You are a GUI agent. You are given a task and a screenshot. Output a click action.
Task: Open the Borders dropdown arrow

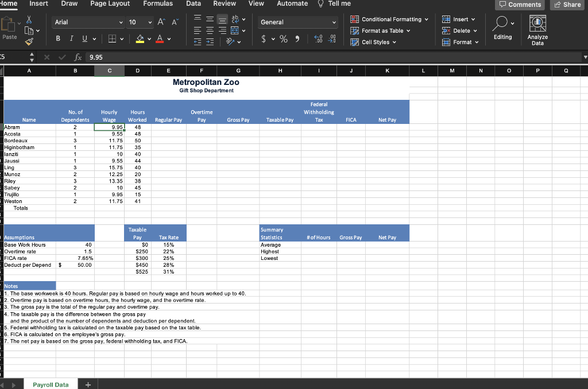coord(122,38)
